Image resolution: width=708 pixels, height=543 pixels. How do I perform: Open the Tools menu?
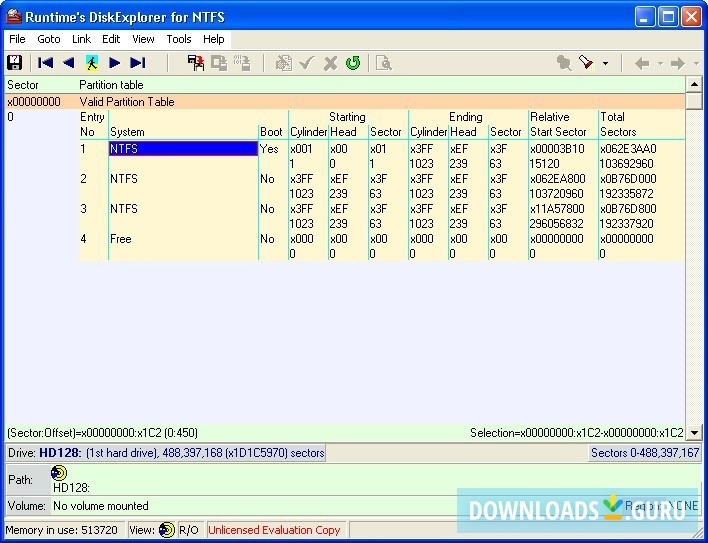[179, 39]
